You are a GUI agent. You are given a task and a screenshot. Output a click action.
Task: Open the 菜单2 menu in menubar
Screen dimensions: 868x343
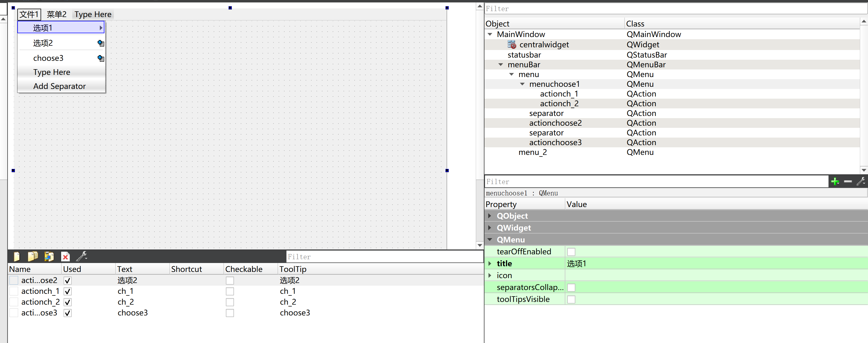[x=56, y=15]
